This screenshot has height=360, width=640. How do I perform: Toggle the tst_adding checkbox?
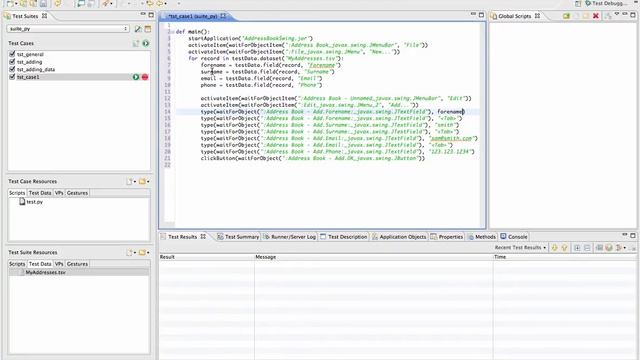12,62
